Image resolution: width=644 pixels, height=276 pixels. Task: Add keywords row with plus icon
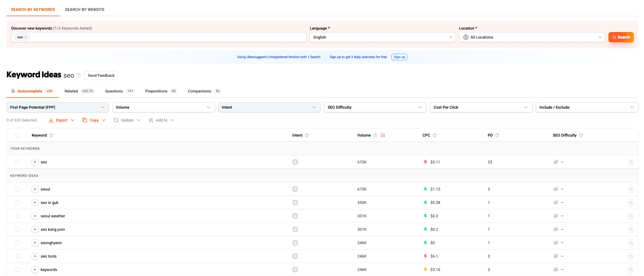[35, 270]
